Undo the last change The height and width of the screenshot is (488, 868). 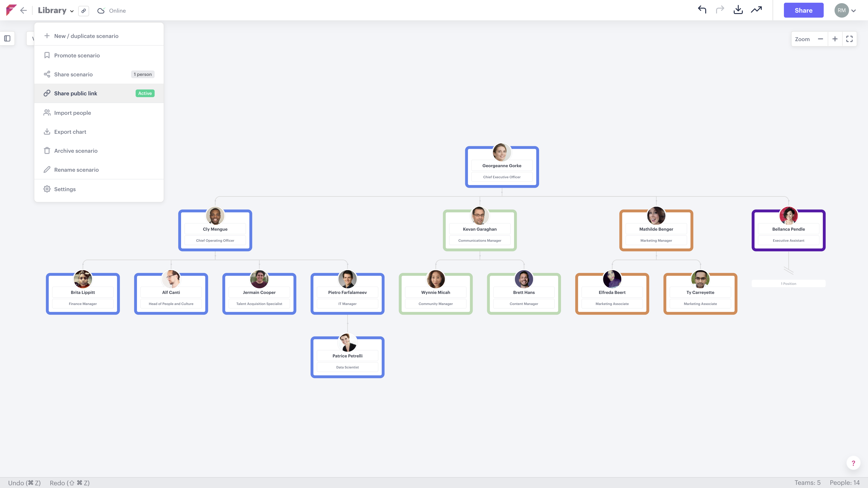[703, 10]
